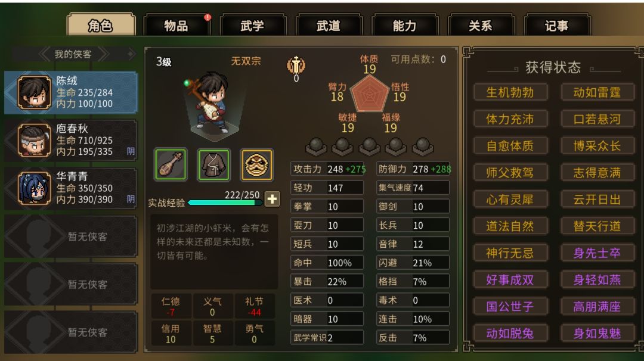Click left chevron beside 我的侠客
This screenshot has width=644, height=361.
[x=44, y=54]
